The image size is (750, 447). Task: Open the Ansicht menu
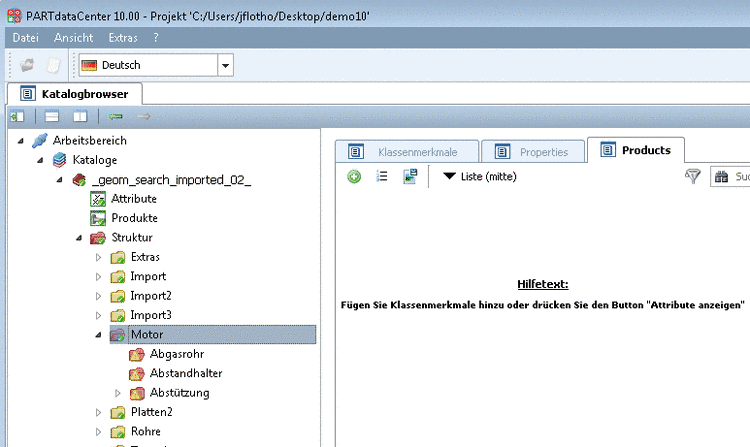[74, 38]
